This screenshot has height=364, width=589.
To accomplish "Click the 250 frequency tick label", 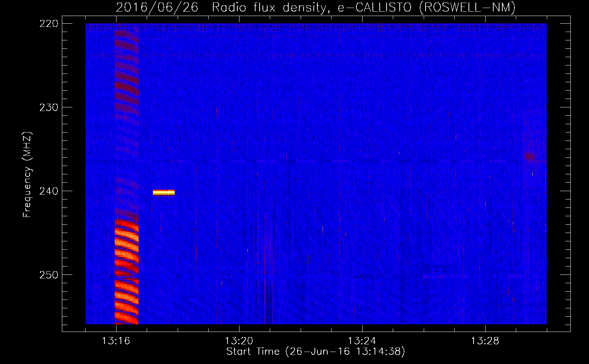I will [x=49, y=275].
